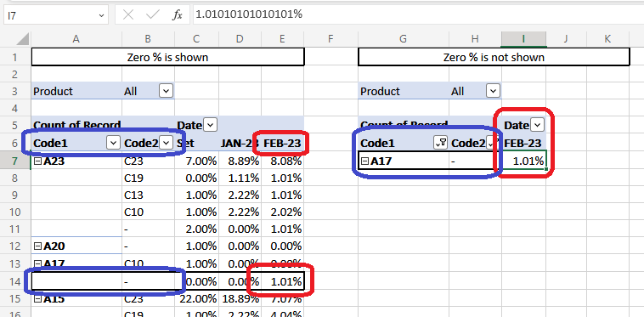Open the Code2 filter dropdown in column H

pyautogui.click(x=492, y=143)
